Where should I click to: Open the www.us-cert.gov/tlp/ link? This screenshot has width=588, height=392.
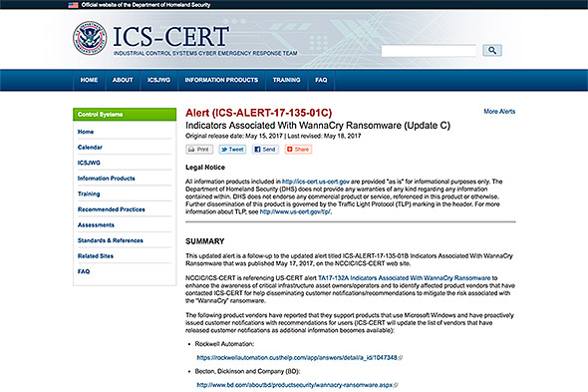[295, 211]
